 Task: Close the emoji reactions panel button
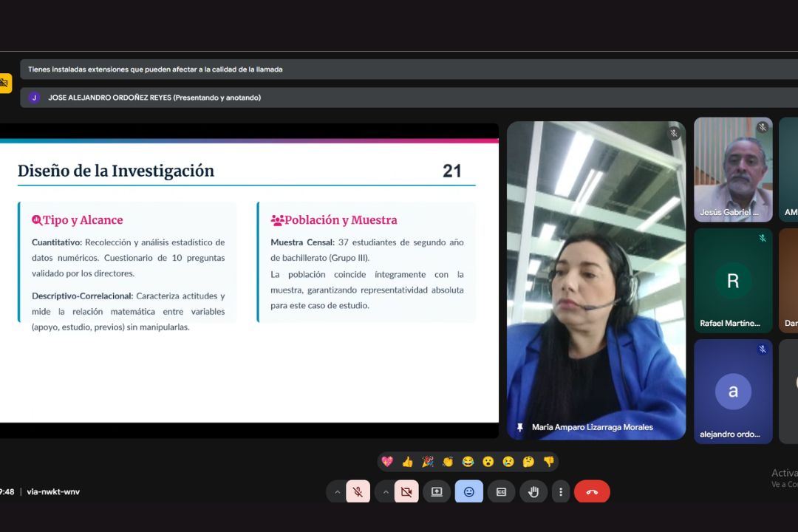[468, 492]
